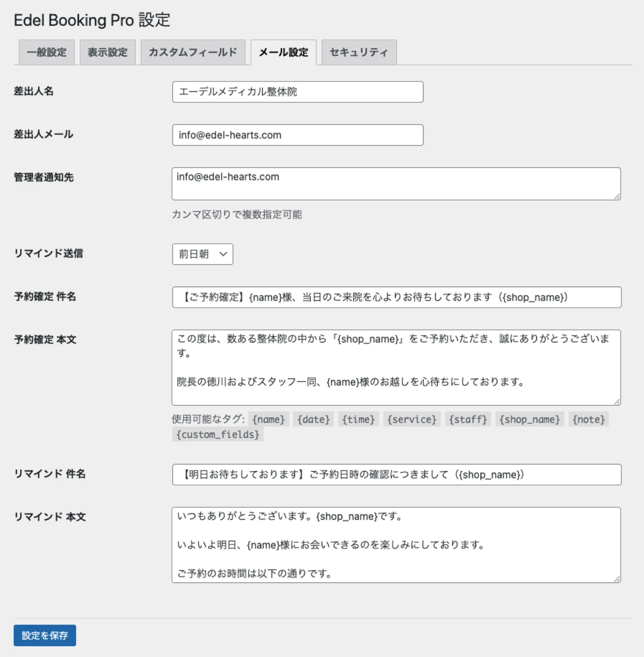Screen dimensions: 644x657
Task: Click the 管理者通知先 textarea
Action: 395,183
